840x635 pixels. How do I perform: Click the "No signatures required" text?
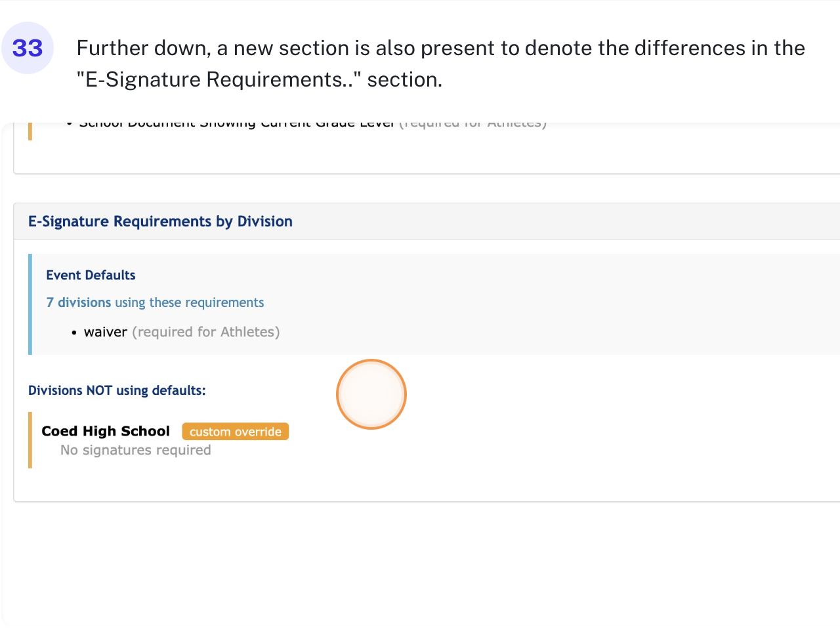tap(136, 450)
